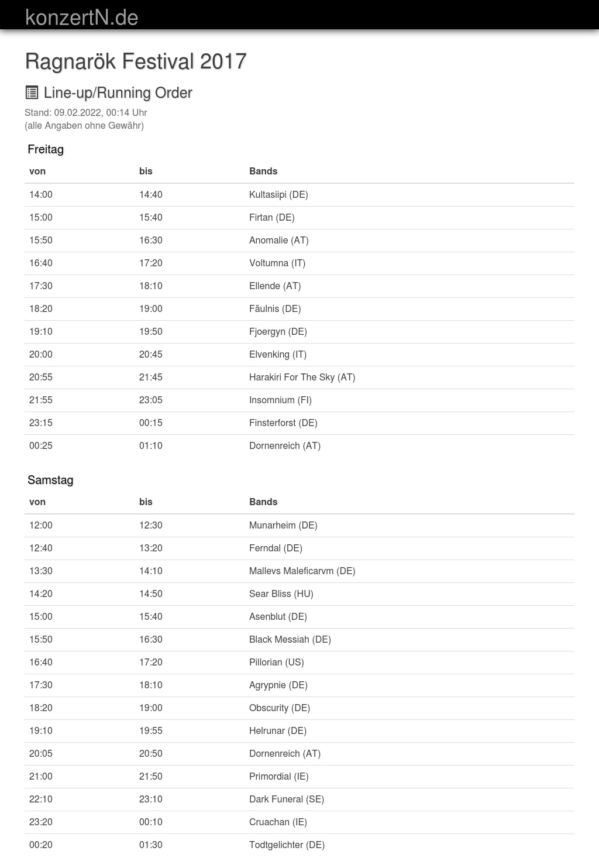Click the Primordial (IE) entry
The image size is (599, 868).
point(279,776)
